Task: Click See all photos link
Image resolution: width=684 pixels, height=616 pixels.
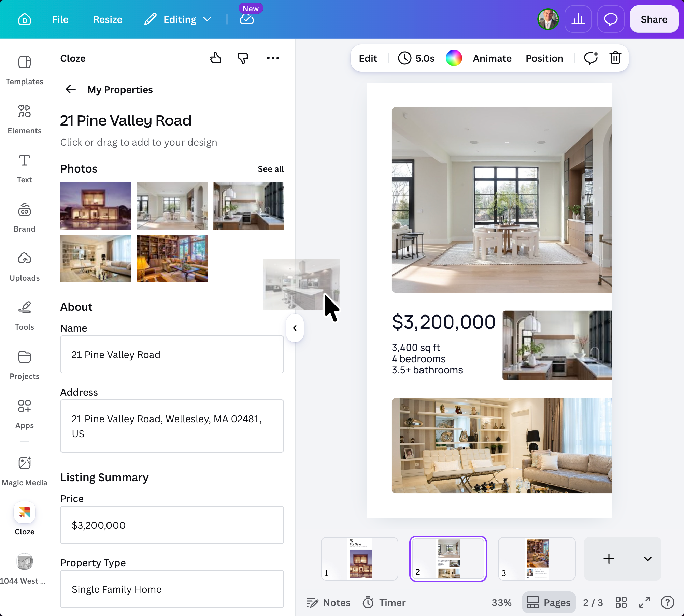Action: (x=271, y=169)
